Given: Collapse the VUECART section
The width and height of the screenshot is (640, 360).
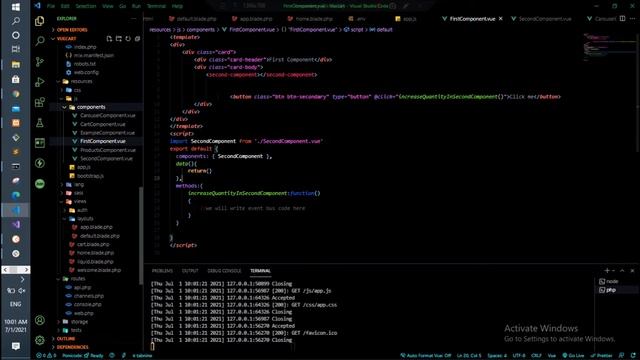Looking at the screenshot, I should pos(66,39).
